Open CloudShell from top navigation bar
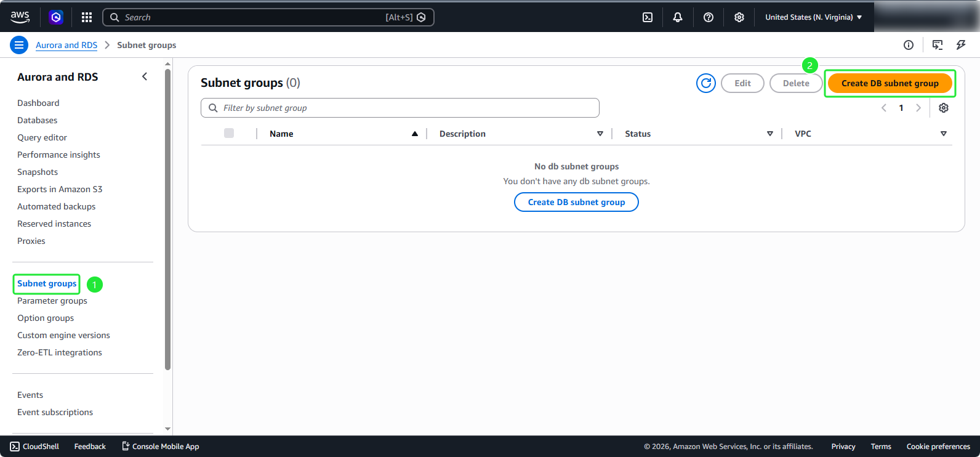This screenshot has height=457, width=980. pos(648,17)
